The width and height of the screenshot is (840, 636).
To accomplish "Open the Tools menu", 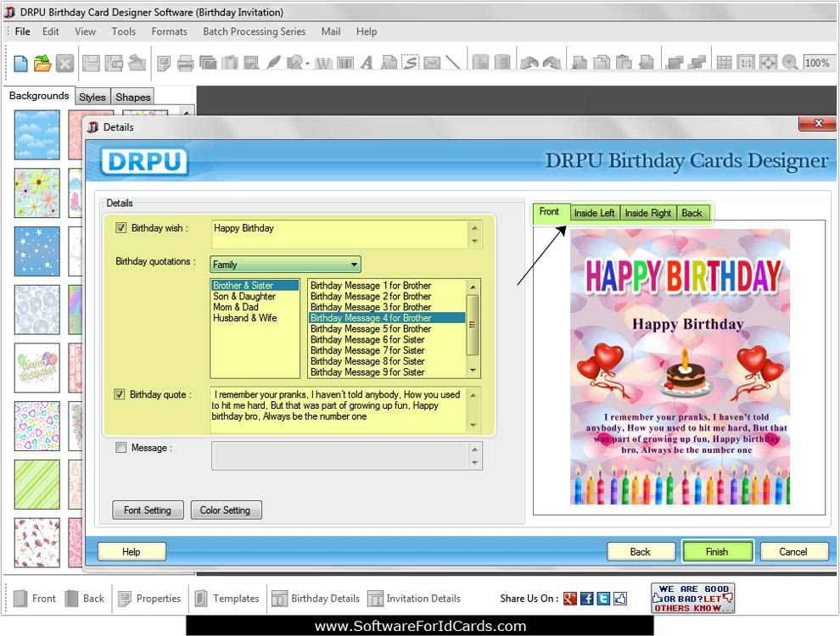I will click(x=123, y=31).
